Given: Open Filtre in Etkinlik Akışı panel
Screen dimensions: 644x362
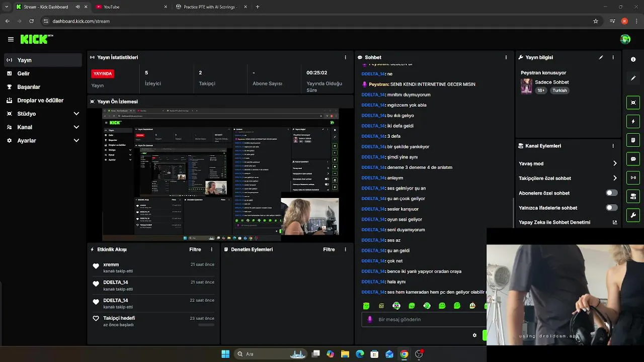Looking at the screenshot, I should click(195, 249).
